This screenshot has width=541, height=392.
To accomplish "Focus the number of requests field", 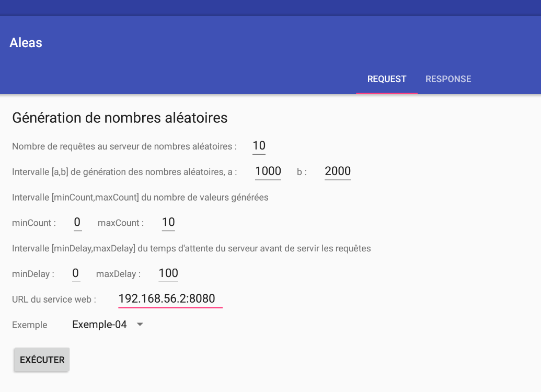I will (259, 146).
